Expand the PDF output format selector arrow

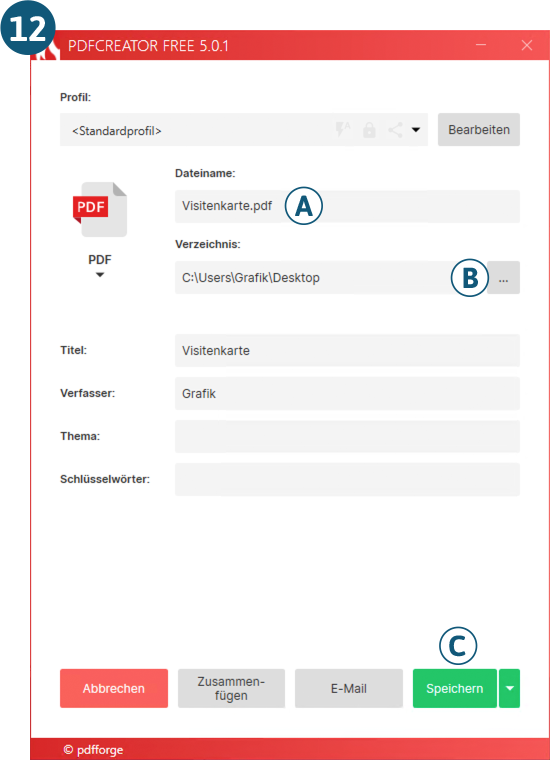pyautogui.click(x=100, y=275)
